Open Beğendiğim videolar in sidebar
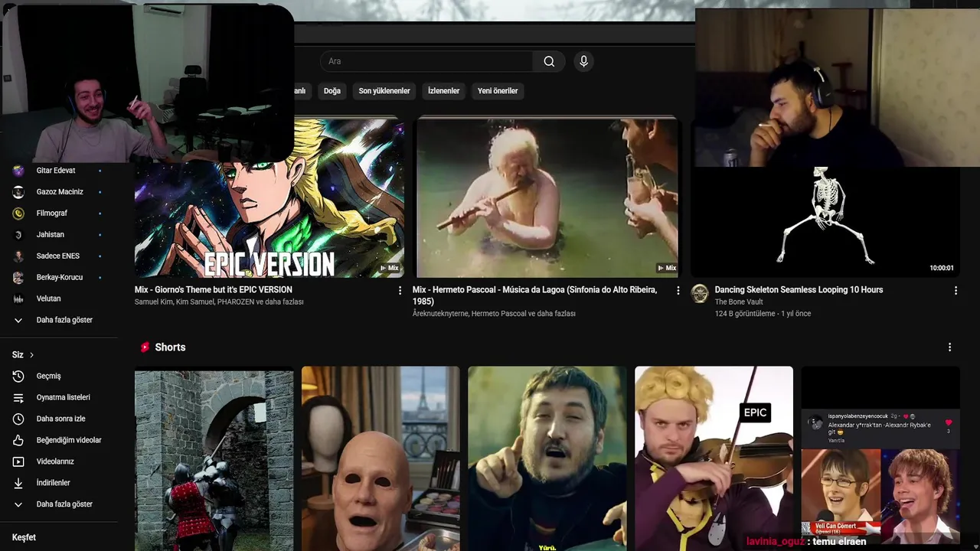The height and width of the screenshot is (551, 980). pyautogui.click(x=69, y=441)
